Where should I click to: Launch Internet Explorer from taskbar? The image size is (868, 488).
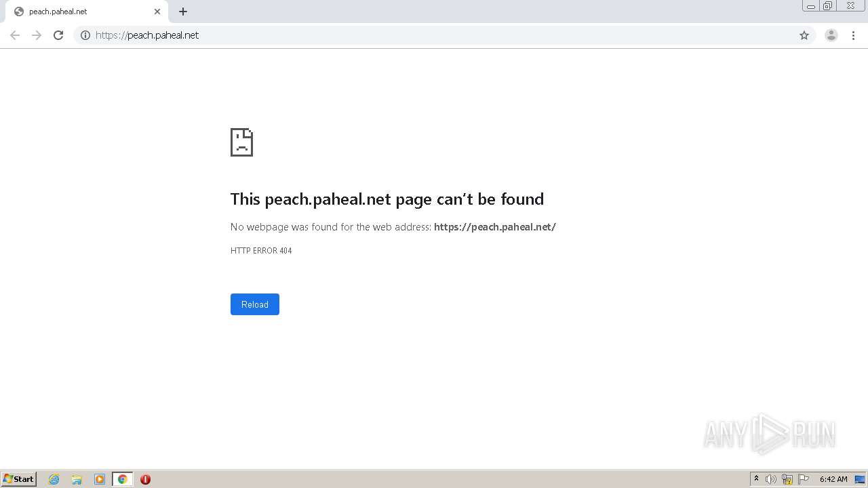(x=54, y=479)
